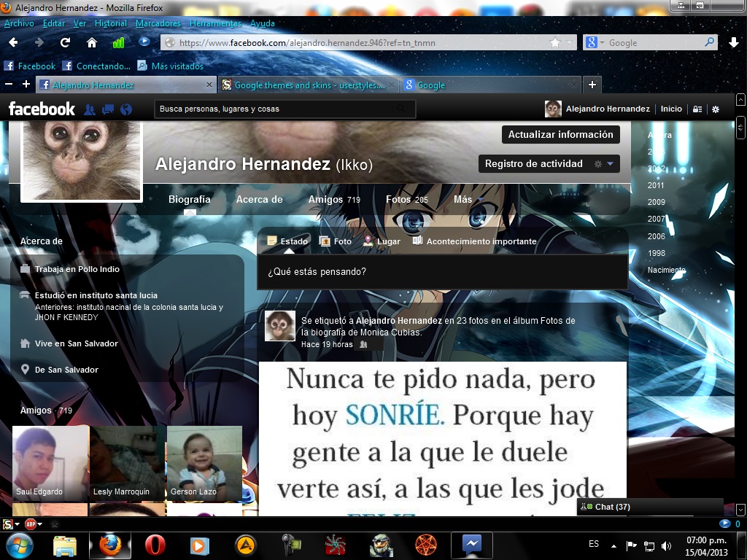Open the Marcadores menu

pos(158,23)
